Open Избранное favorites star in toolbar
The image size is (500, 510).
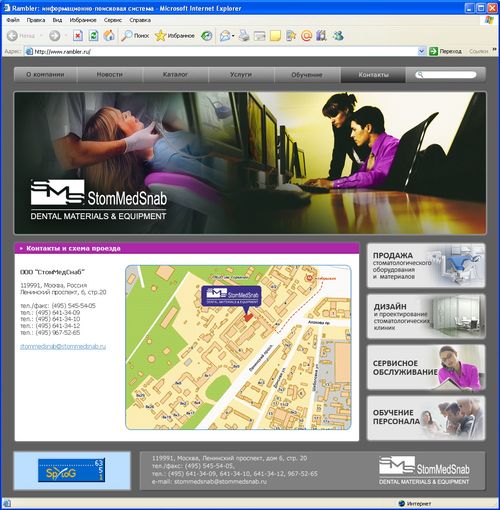click(175, 35)
